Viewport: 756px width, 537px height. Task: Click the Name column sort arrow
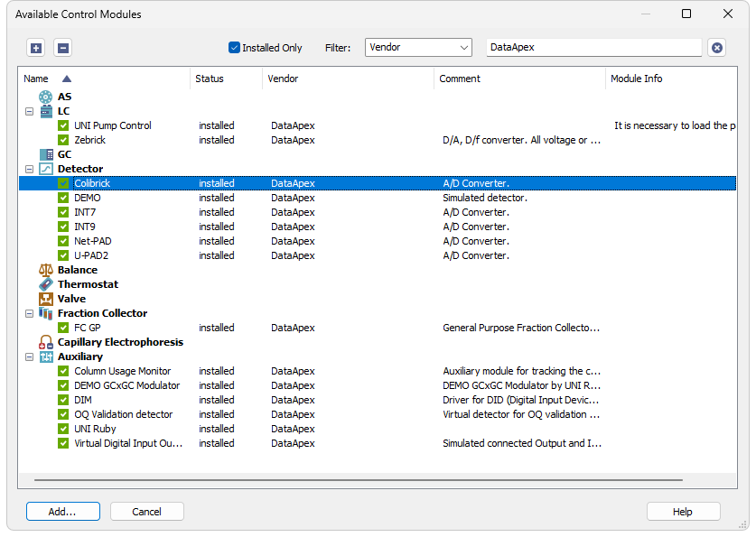tap(67, 79)
